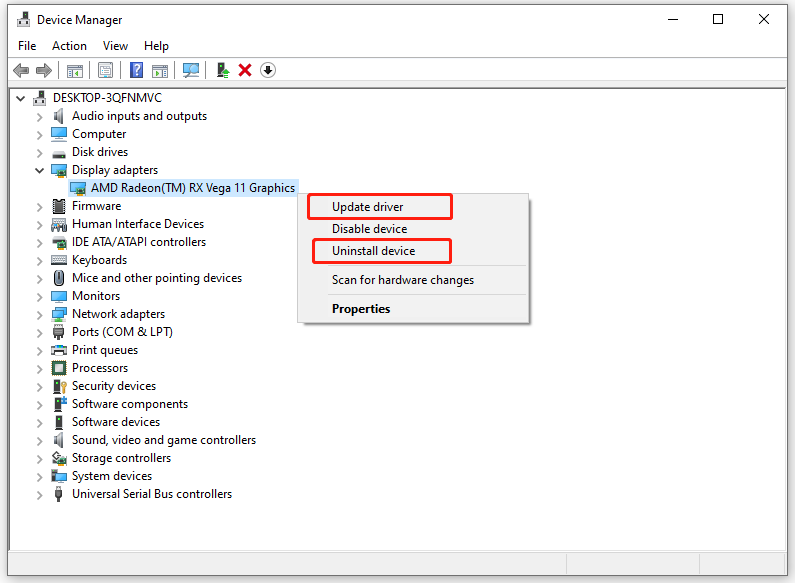Click the Back arrow toolbar icon
Screen dimensions: 795x583
point(21,70)
